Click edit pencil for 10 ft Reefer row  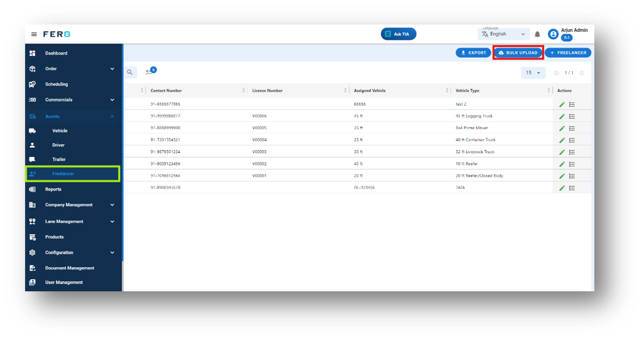(562, 164)
